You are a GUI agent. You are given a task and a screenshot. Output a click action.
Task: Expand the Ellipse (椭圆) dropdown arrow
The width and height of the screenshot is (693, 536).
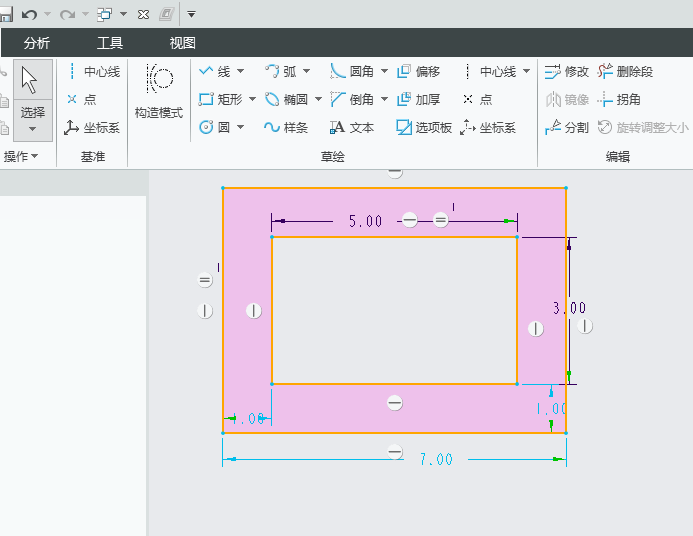point(318,100)
